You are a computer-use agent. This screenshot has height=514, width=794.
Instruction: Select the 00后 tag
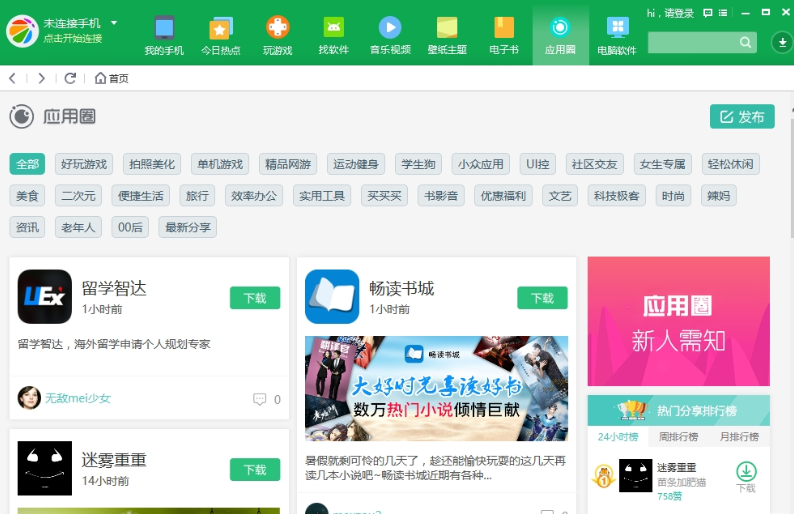(130, 227)
